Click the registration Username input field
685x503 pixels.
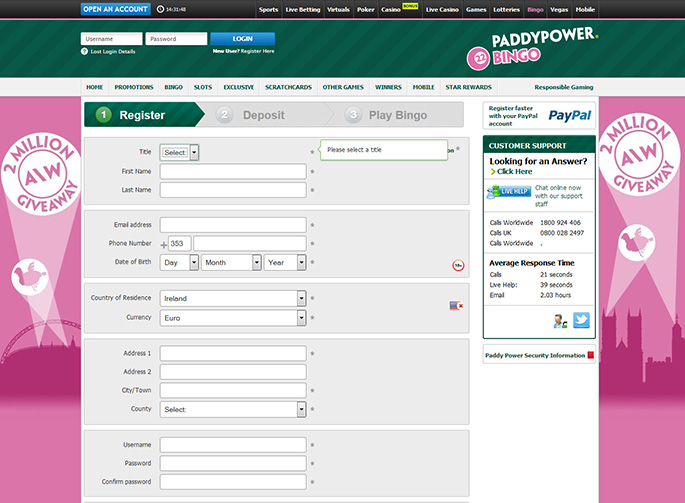click(233, 445)
